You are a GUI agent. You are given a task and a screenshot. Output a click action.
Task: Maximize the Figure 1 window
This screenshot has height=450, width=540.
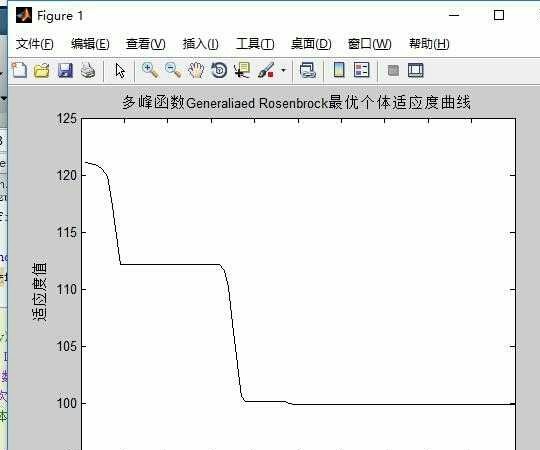(499, 15)
